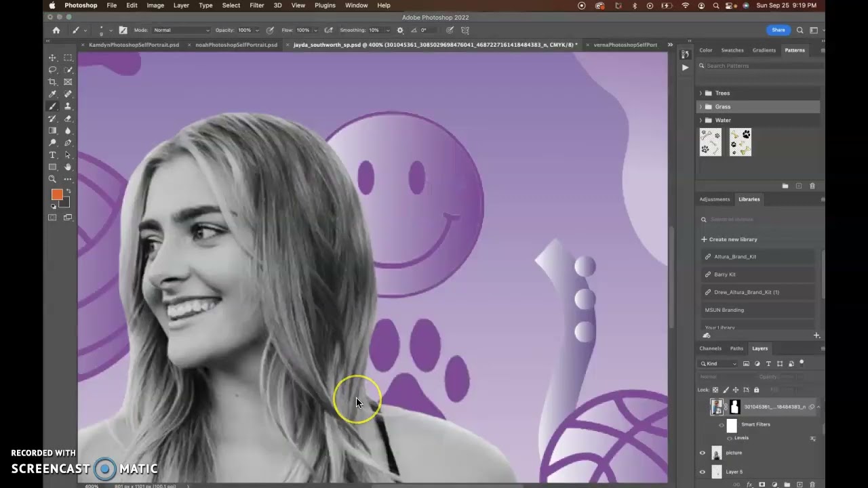Delete pattern with the Patterns trash icon
This screenshot has width=868, height=488.
[812, 186]
